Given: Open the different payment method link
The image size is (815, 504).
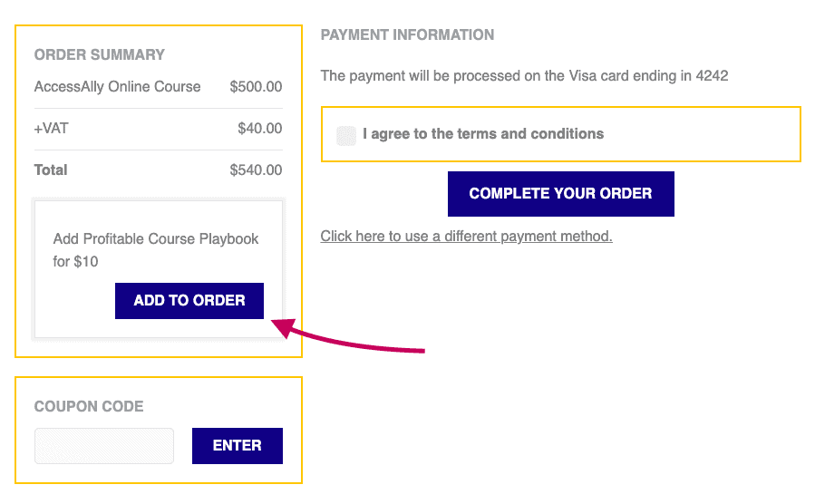Looking at the screenshot, I should pyautogui.click(x=466, y=237).
